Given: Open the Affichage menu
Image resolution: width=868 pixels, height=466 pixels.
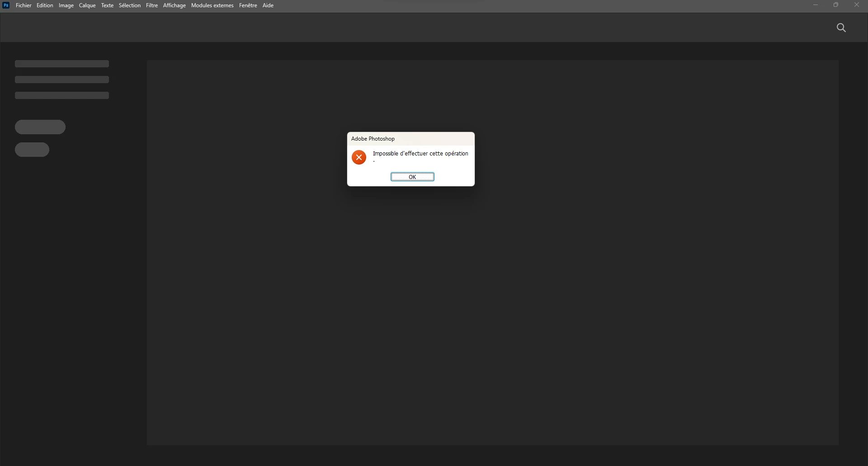Looking at the screenshot, I should point(175,5).
